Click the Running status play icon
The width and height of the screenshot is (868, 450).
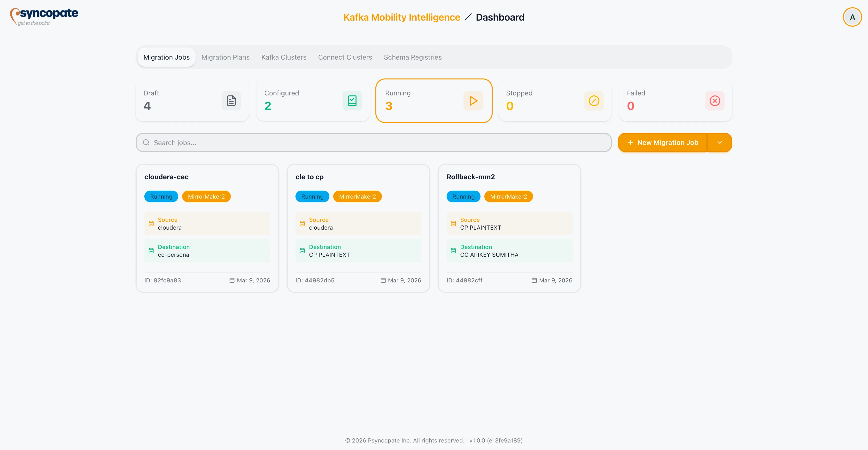[473, 101]
